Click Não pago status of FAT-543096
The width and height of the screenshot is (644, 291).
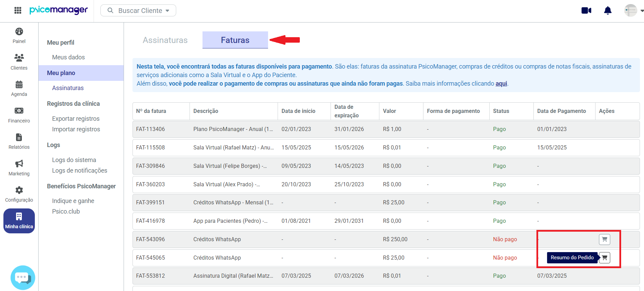click(x=505, y=239)
